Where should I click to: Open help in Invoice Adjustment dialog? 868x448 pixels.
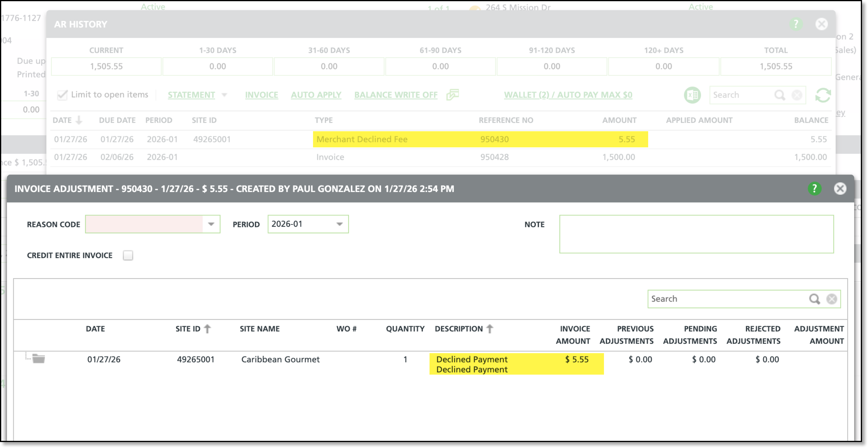pyautogui.click(x=814, y=189)
